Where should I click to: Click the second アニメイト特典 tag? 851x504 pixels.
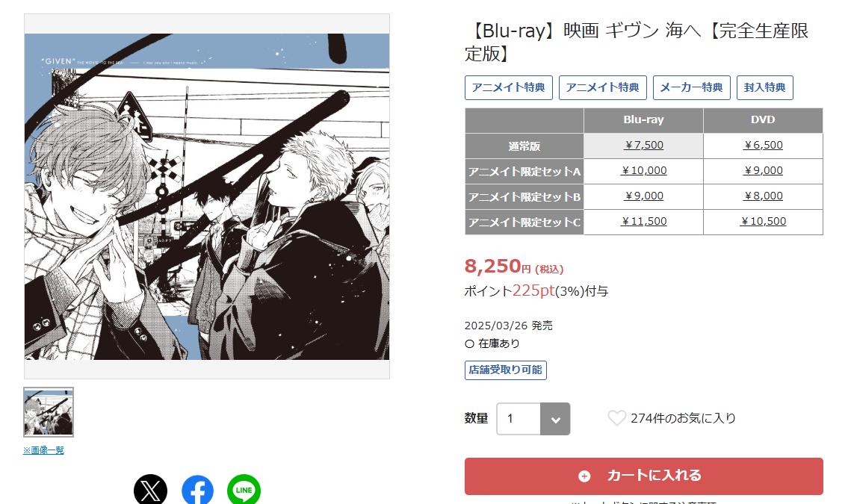tap(603, 88)
